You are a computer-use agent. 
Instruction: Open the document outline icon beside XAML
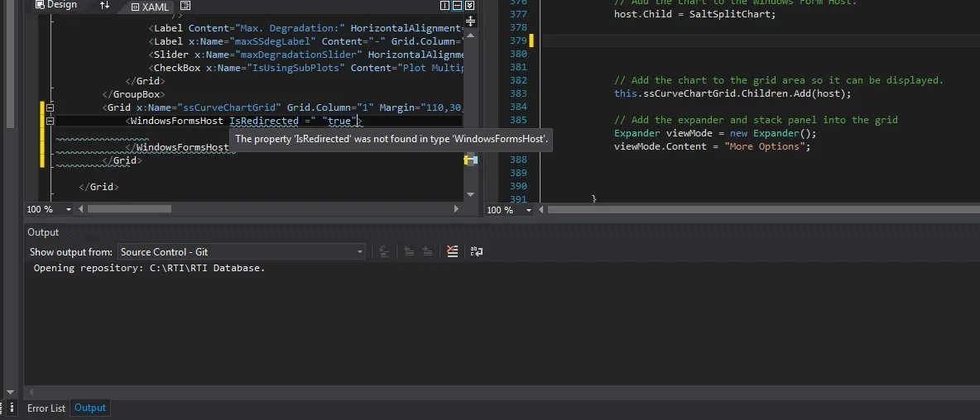click(x=185, y=7)
